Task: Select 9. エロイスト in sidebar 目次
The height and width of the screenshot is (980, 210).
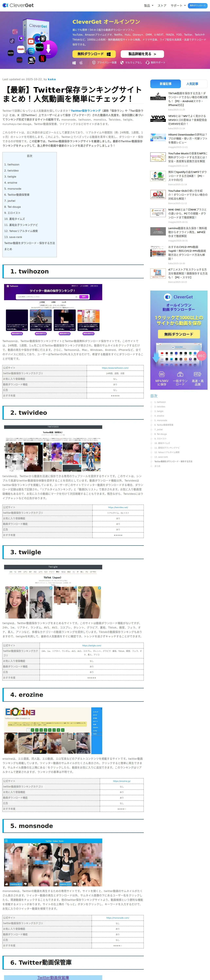Action: pos(160,439)
